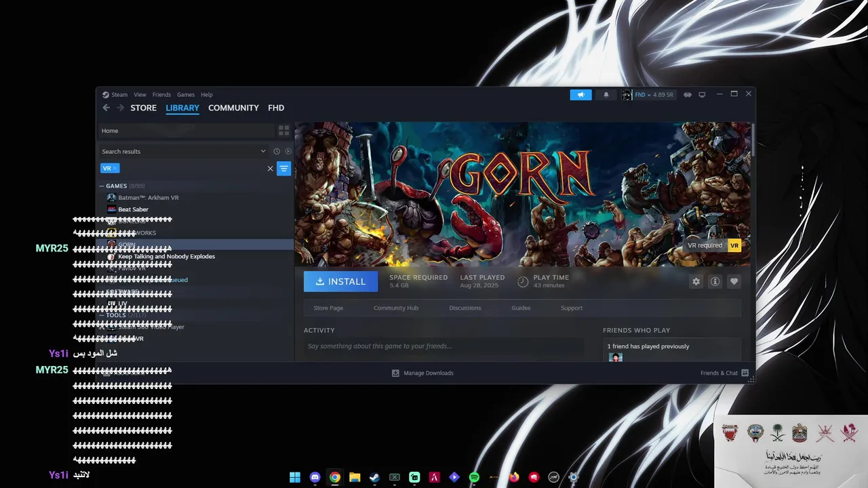Click the GORN banner artwork
Screen dimensions: 868x488
pyautogui.click(x=522, y=193)
